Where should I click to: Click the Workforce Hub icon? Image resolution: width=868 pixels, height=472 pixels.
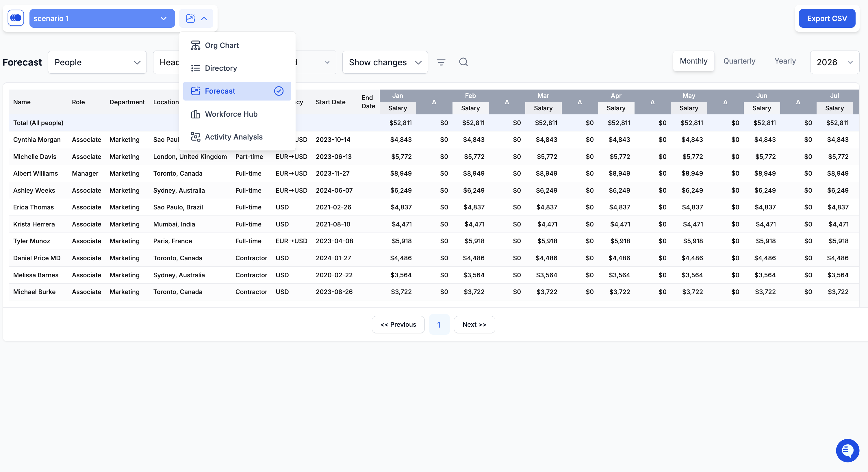point(195,114)
